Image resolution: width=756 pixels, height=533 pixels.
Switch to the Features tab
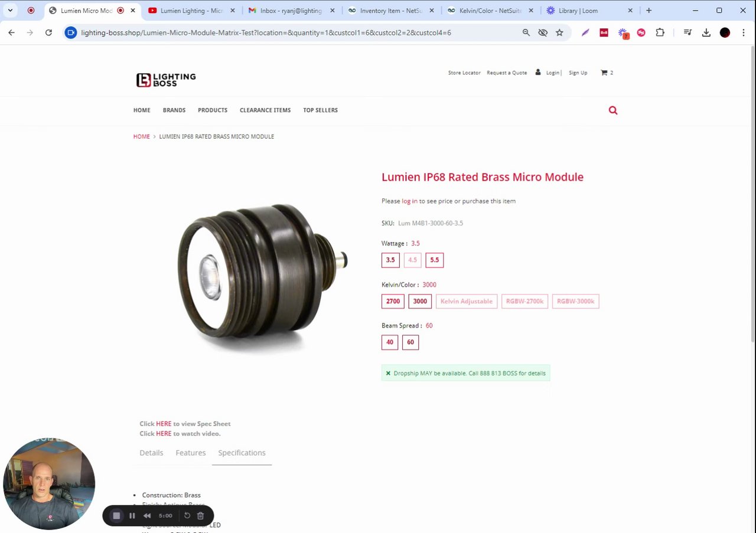coord(191,453)
